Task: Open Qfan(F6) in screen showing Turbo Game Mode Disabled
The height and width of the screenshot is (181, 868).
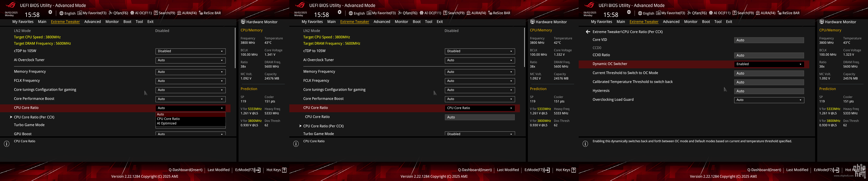Action: coord(408,13)
